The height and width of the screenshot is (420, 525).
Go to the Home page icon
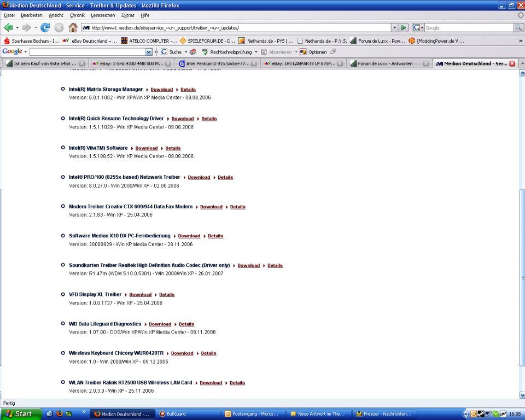pyautogui.click(x=73, y=27)
